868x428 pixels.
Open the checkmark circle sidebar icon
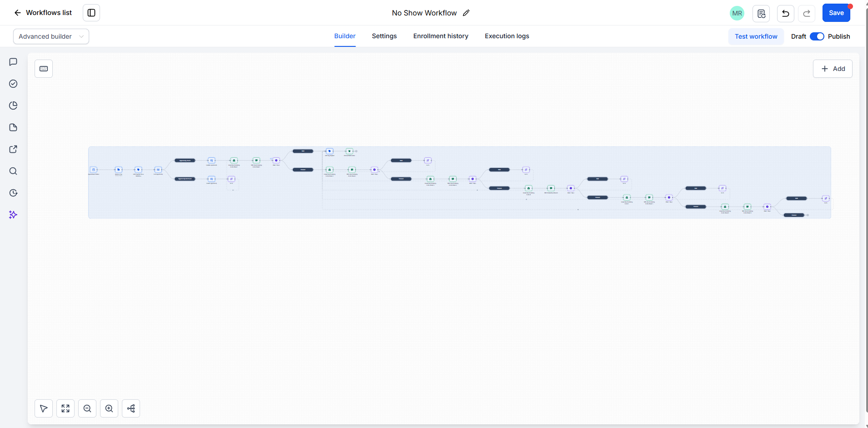[x=13, y=84]
